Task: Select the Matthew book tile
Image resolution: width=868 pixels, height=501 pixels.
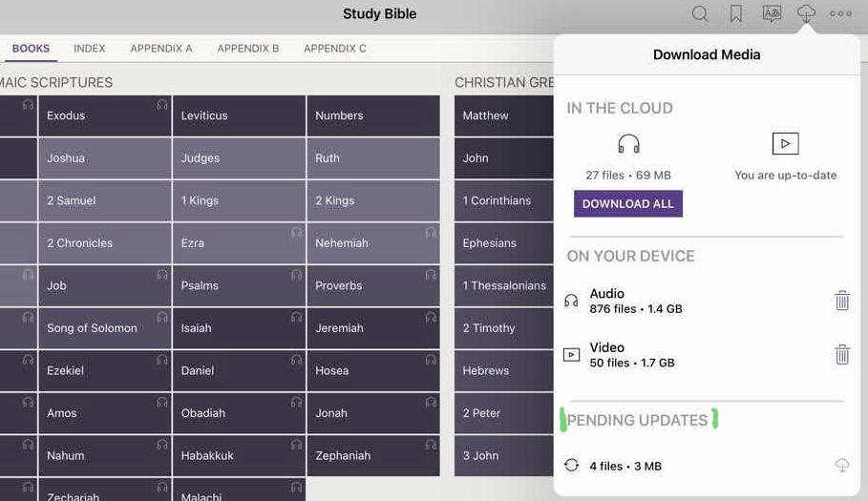Action: coord(503,116)
